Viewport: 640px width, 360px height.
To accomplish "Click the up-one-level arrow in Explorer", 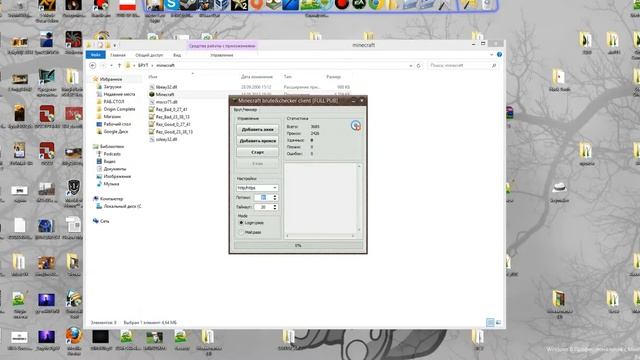I will click(x=119, y=65).
